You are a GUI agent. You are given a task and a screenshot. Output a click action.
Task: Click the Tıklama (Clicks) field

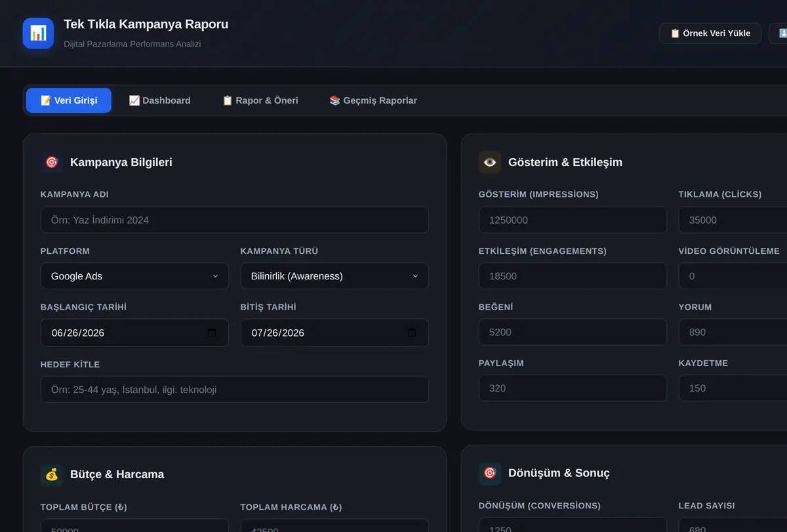[733, 220]
